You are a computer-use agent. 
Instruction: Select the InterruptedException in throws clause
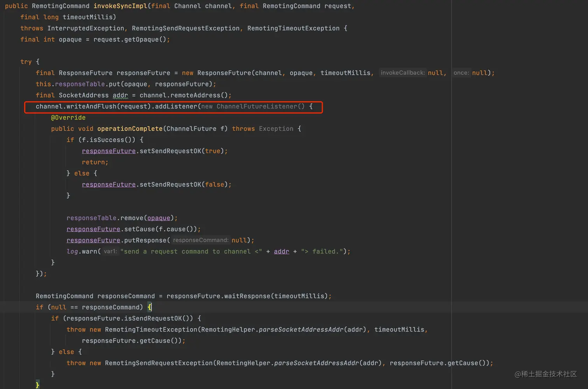pyautogui.click(x=86, y=28)
